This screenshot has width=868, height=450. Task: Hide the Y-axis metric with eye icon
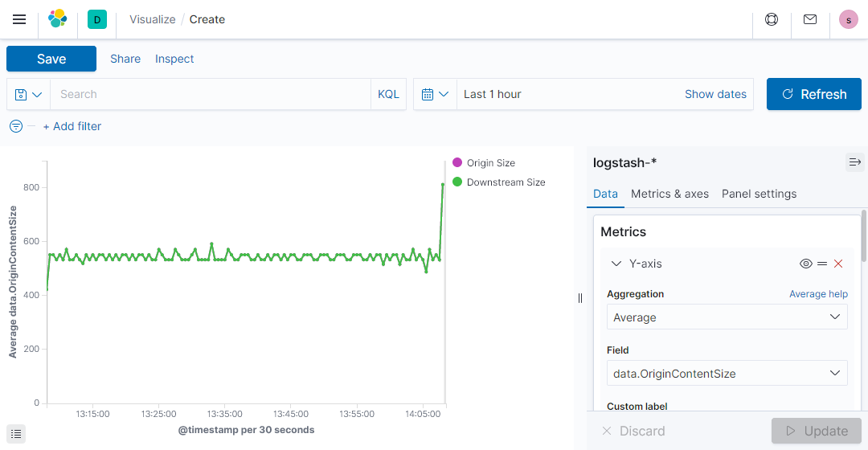click(806, 264)
